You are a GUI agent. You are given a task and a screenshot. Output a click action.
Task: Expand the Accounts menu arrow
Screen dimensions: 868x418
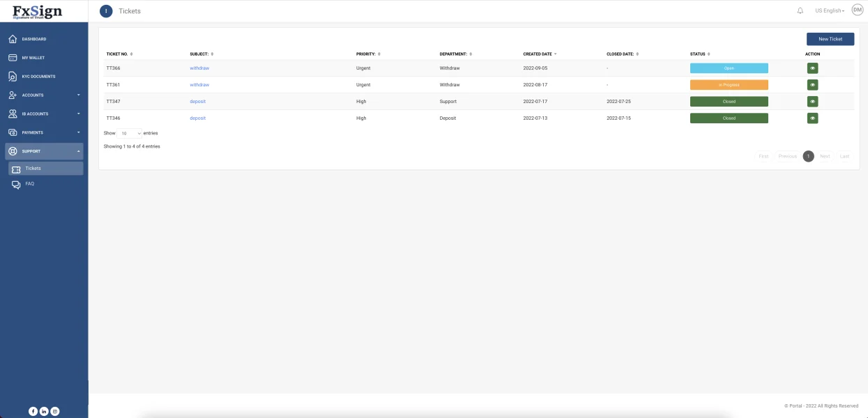(x=78, y=95)
